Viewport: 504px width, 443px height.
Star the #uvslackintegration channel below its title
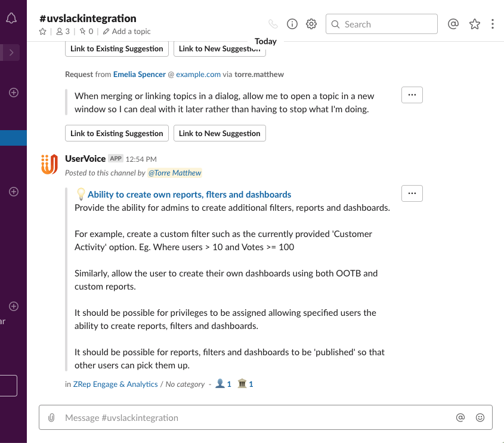[43, 32]
